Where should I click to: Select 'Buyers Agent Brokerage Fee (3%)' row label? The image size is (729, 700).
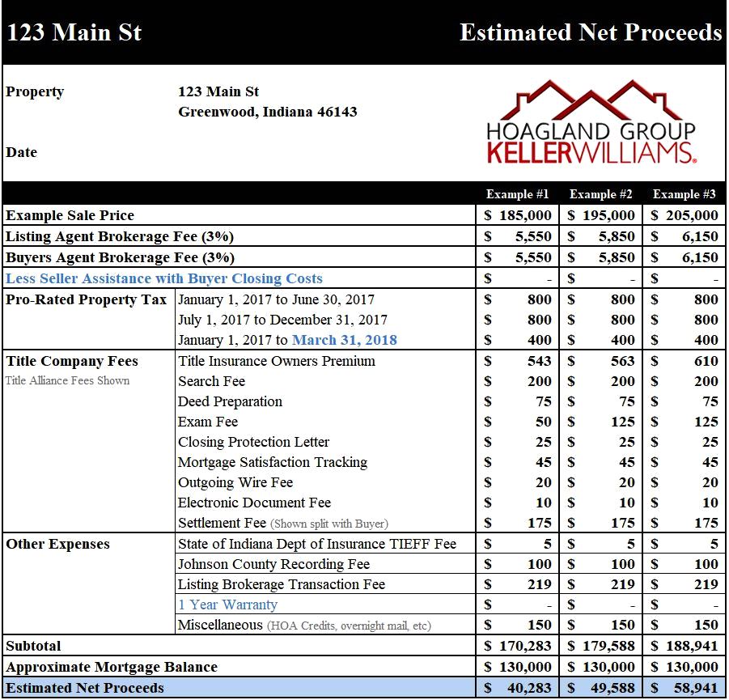point(120,257)
